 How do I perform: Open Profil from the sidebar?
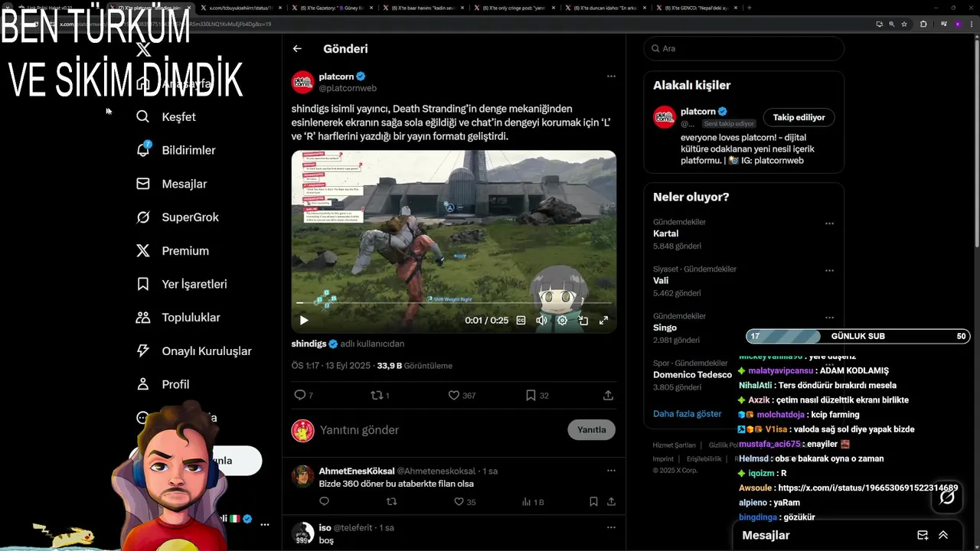[162, 384]
